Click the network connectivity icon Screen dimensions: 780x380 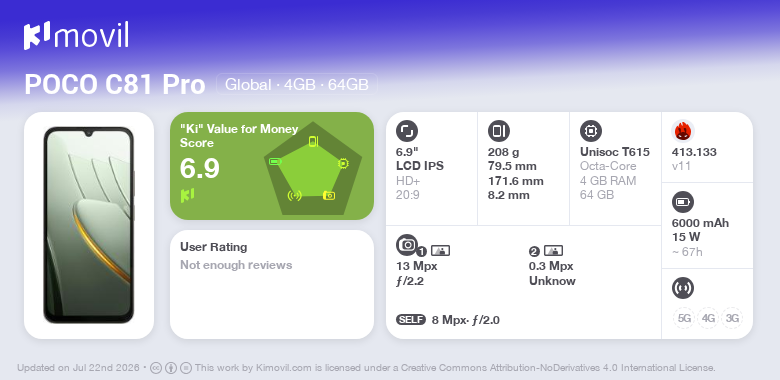pyautogui.click(x=683, y=287)
